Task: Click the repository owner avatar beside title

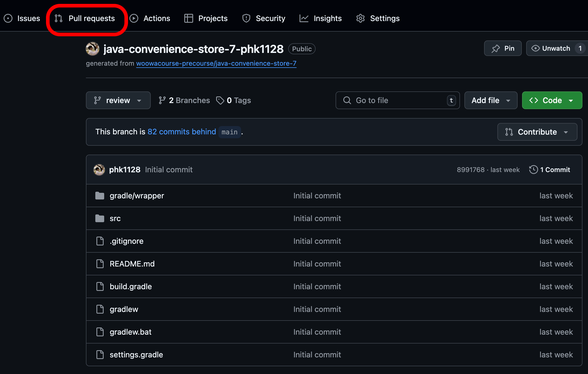Action: pos(93,49)
